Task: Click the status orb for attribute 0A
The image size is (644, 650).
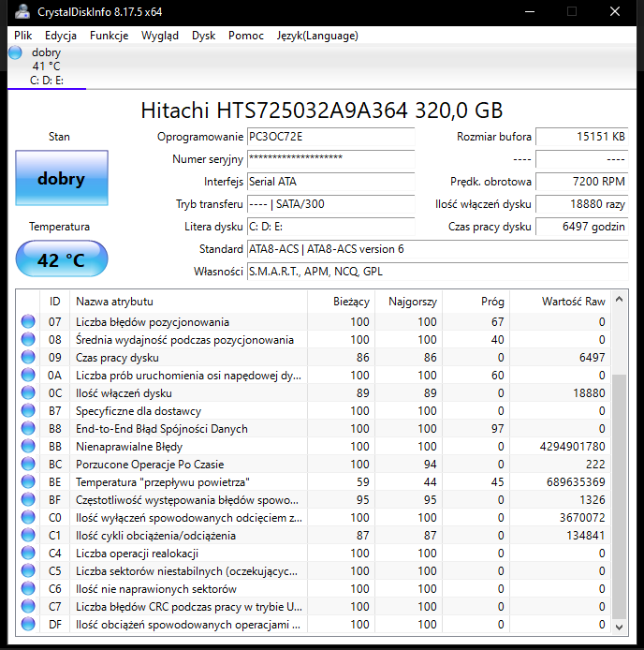Action: [28, 375]
